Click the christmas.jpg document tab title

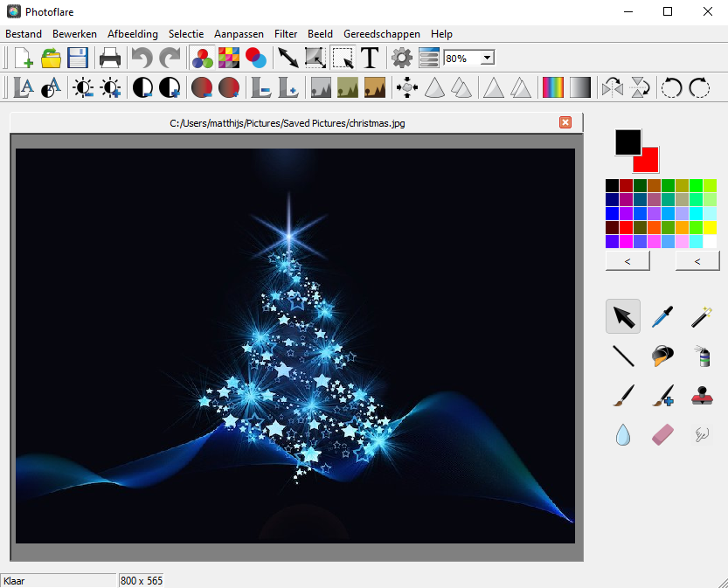pos(288,123)
